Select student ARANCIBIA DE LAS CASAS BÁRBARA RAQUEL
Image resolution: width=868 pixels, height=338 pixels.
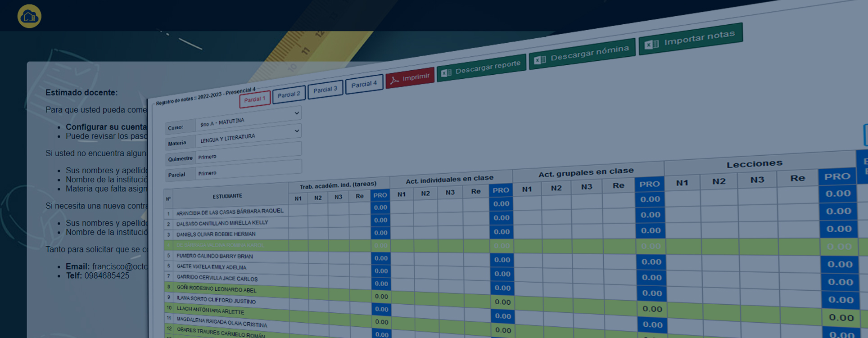coord(230,212)
